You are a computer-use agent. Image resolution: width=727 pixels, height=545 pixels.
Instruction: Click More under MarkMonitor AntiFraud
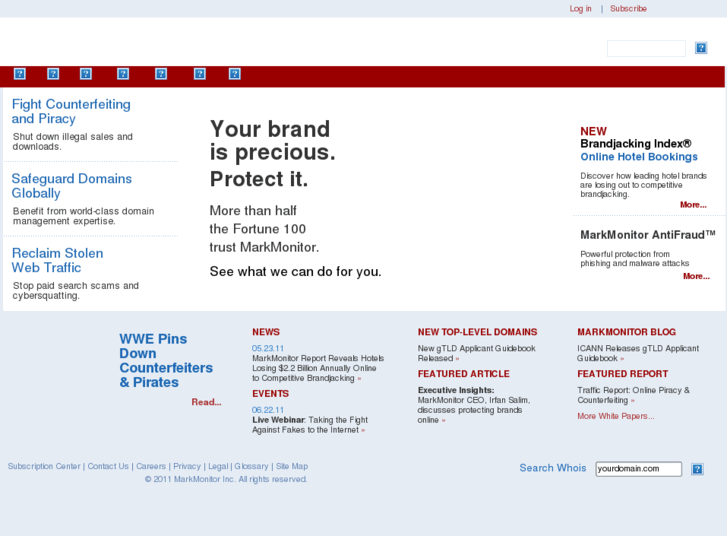click(x=696, y=276)
